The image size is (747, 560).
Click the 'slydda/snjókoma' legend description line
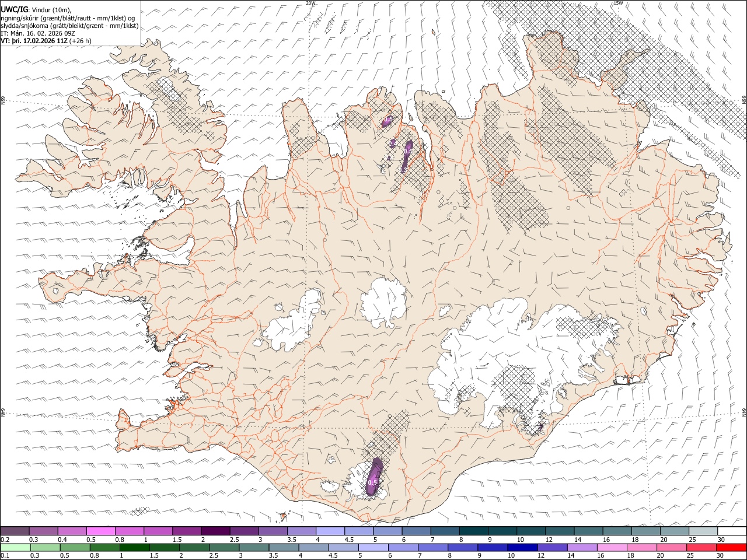point(69,26)
